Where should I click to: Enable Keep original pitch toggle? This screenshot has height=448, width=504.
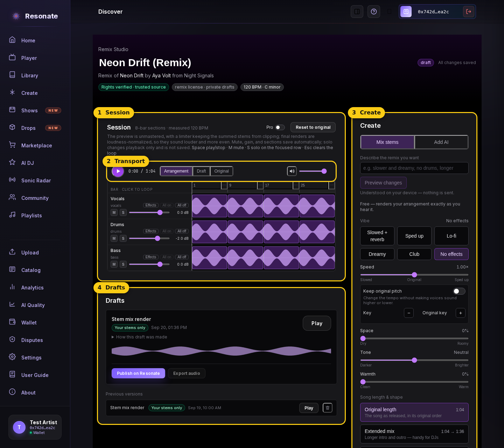click(459, 291)
